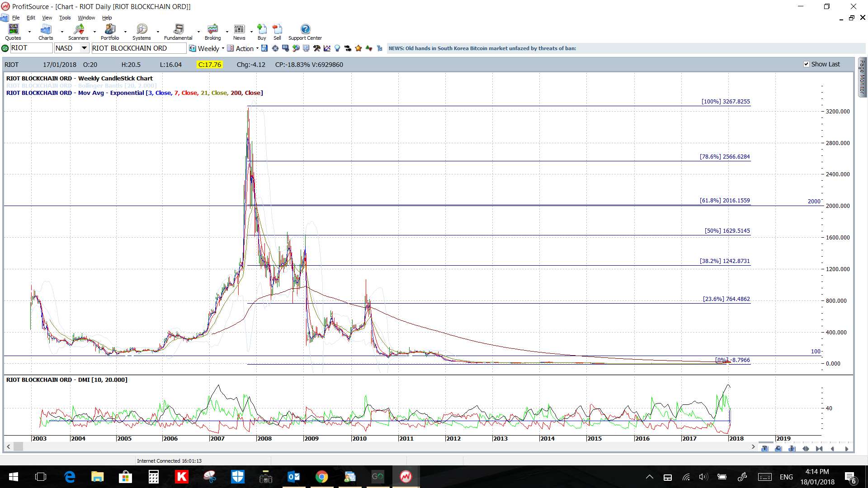Expand the Scanners dropdown arrow
The image size is (868, 488).
point(94,32)
